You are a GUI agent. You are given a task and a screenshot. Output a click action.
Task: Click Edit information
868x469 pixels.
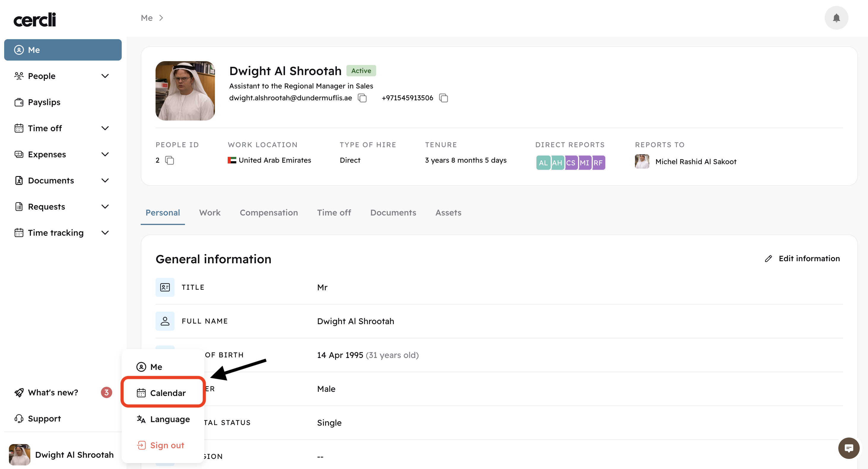click(x=802, y=259)
